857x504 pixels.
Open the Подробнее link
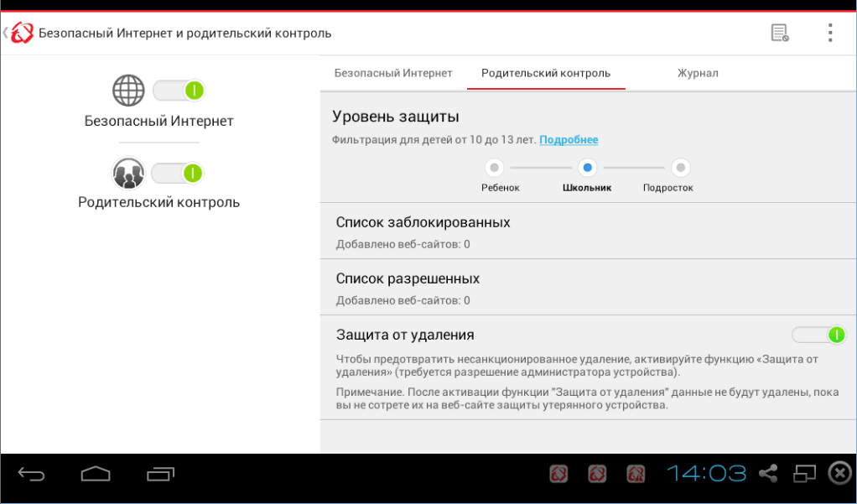click(x=569, y=139)
